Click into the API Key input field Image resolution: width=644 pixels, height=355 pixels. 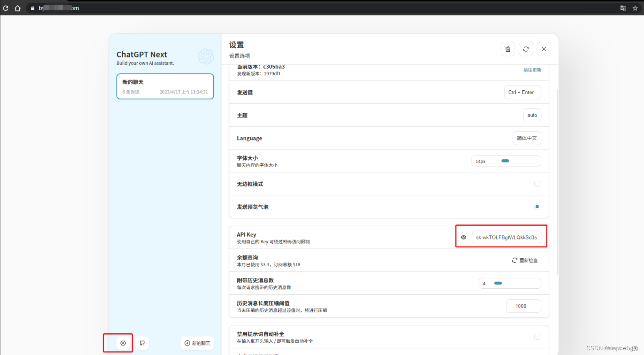[x=507, y=237]
